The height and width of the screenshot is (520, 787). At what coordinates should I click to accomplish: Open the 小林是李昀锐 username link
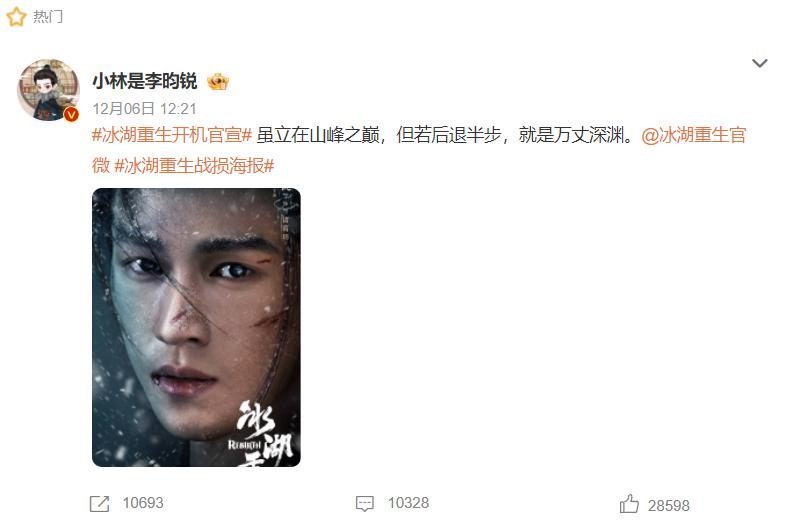(x=145, y=81)
